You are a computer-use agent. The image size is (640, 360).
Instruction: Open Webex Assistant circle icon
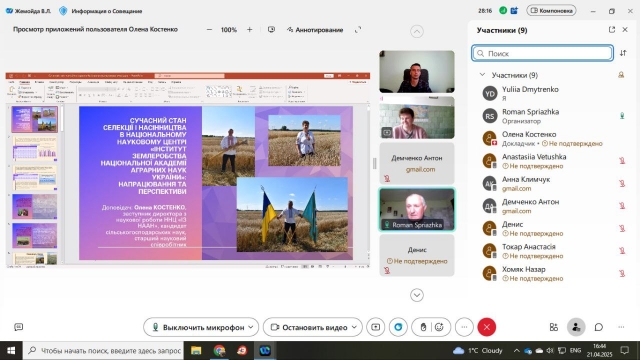(x=398, y=327)
